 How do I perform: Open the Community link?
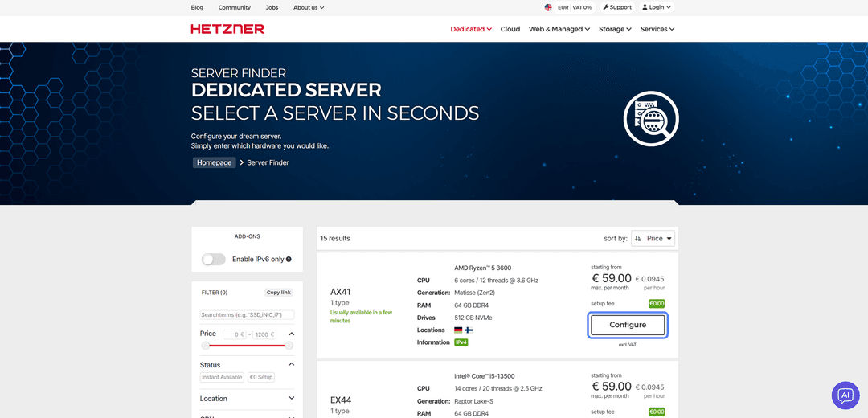234,8
